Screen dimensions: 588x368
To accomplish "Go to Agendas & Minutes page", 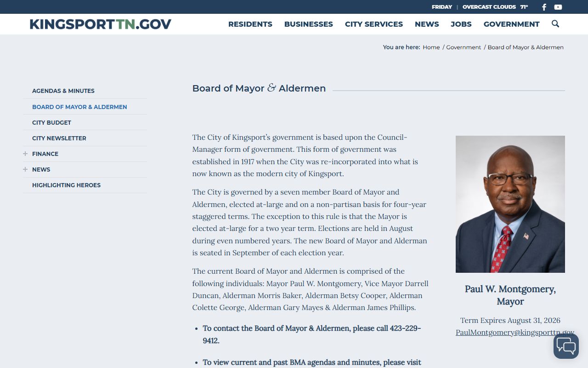I will click(x=63, y=91).
